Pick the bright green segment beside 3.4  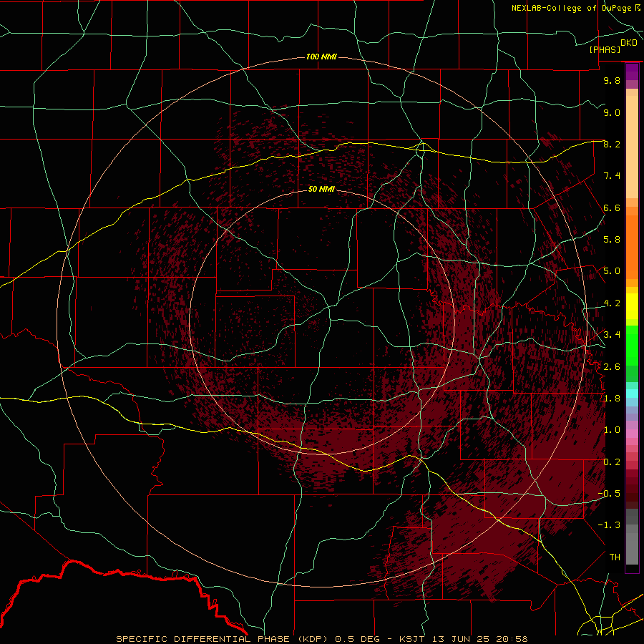coord(632,345)
